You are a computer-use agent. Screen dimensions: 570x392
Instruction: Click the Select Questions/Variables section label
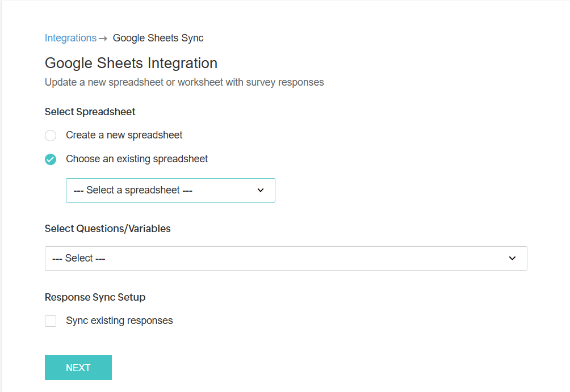pos(107,229)
